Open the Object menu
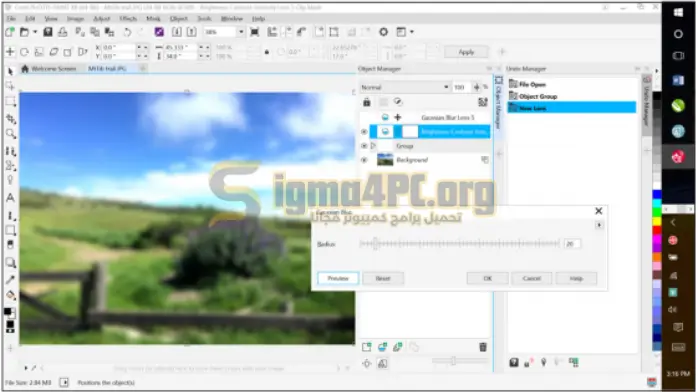 coord(179,19)
